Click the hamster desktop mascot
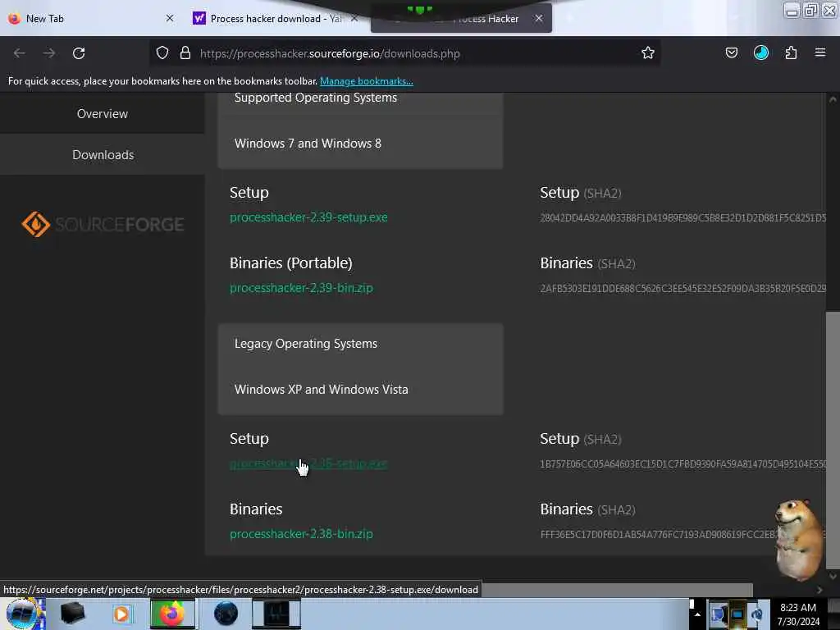This screenshot has height=630, width=840. point(798,540)
